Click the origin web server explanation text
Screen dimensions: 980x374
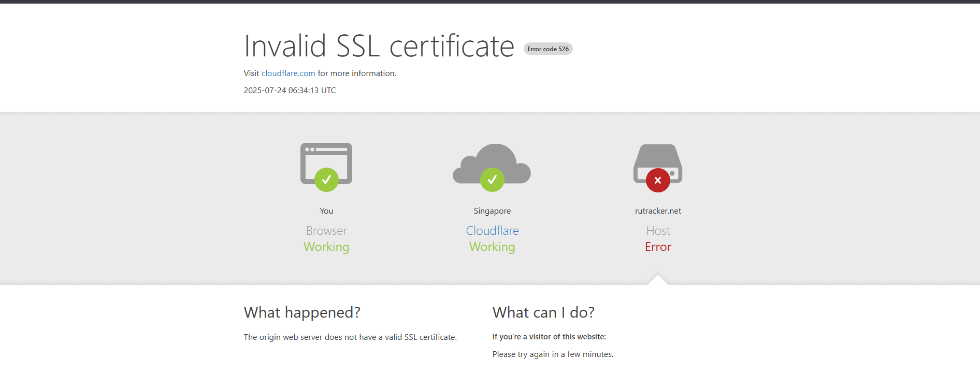350,337
